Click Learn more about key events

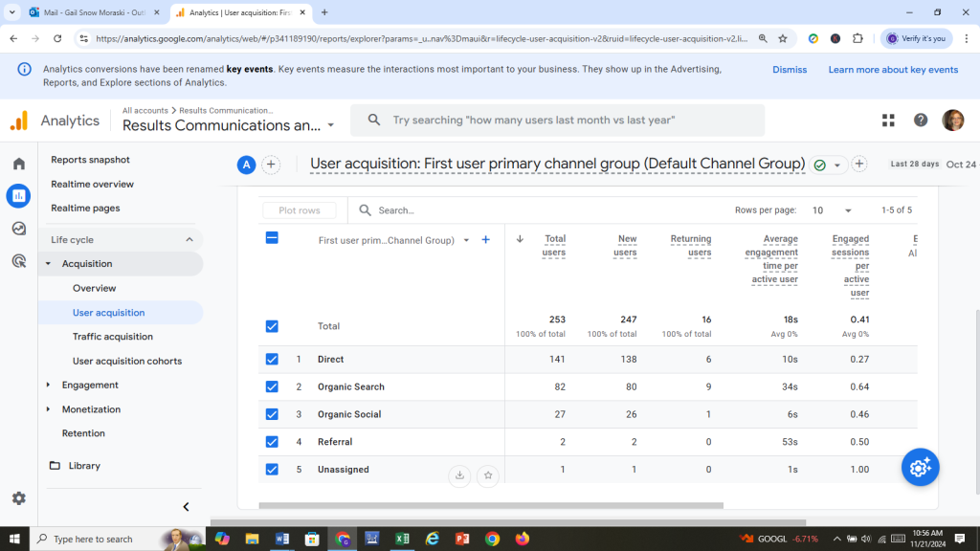coord(893,69)
